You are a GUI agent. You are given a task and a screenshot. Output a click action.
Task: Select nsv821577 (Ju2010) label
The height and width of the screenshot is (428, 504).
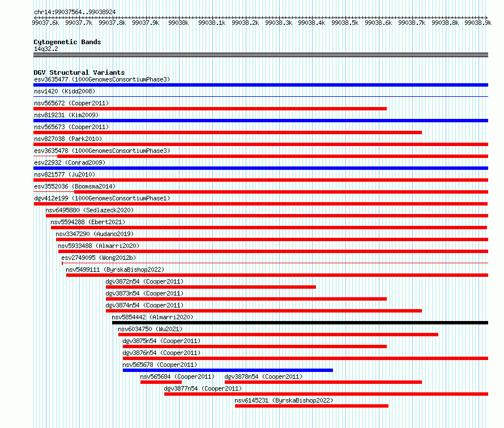(x=65, y=174)
